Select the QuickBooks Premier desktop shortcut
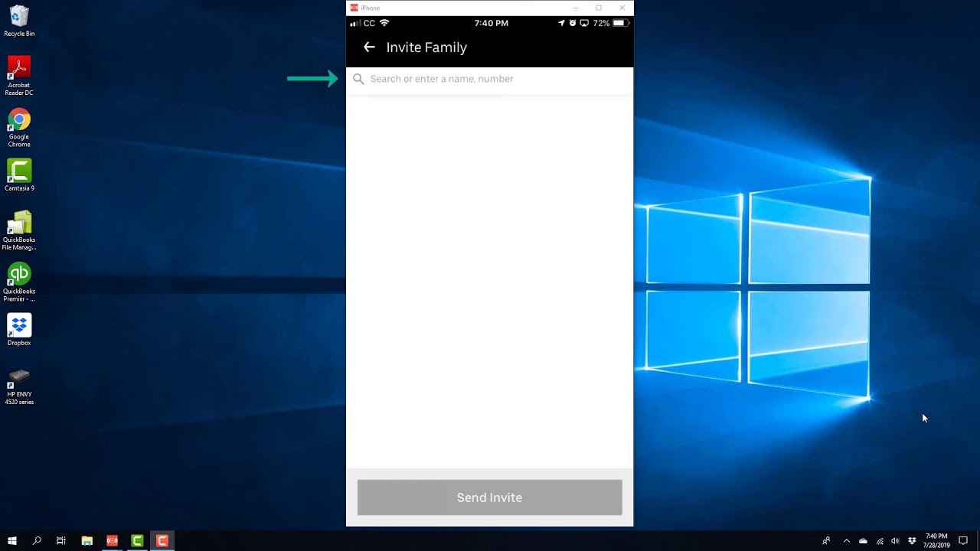 19,282
